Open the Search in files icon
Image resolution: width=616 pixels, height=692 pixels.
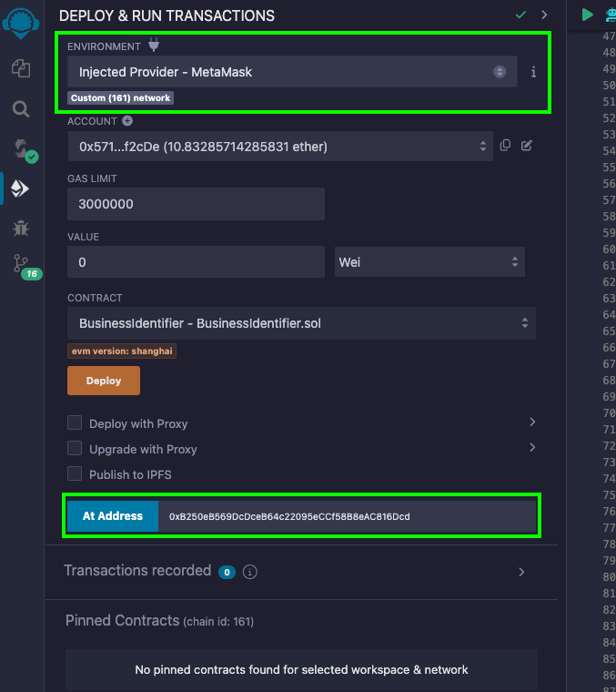[20, 109]
